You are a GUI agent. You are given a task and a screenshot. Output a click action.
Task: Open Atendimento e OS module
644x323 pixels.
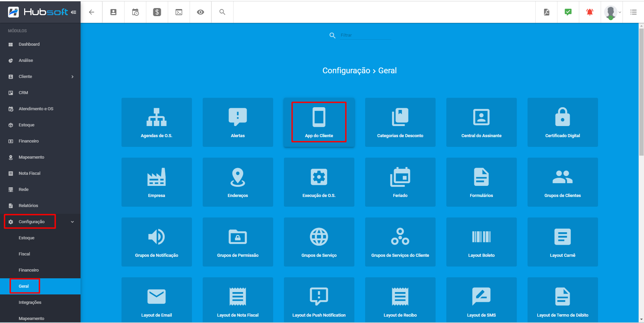click(x=40, y=109)
